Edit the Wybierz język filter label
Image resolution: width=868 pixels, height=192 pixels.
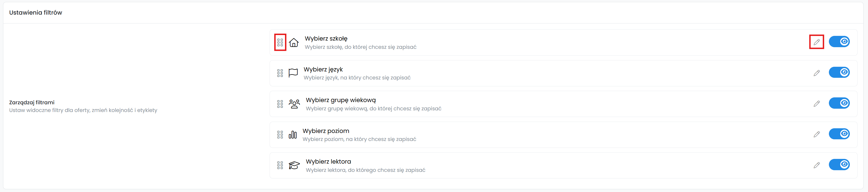(x=817, y=73)
